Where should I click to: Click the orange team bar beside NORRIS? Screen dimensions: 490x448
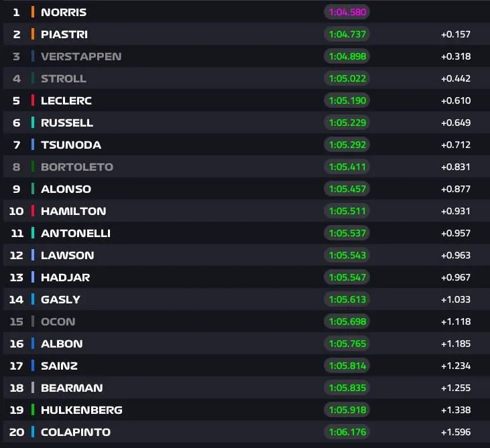pos(32,12)
